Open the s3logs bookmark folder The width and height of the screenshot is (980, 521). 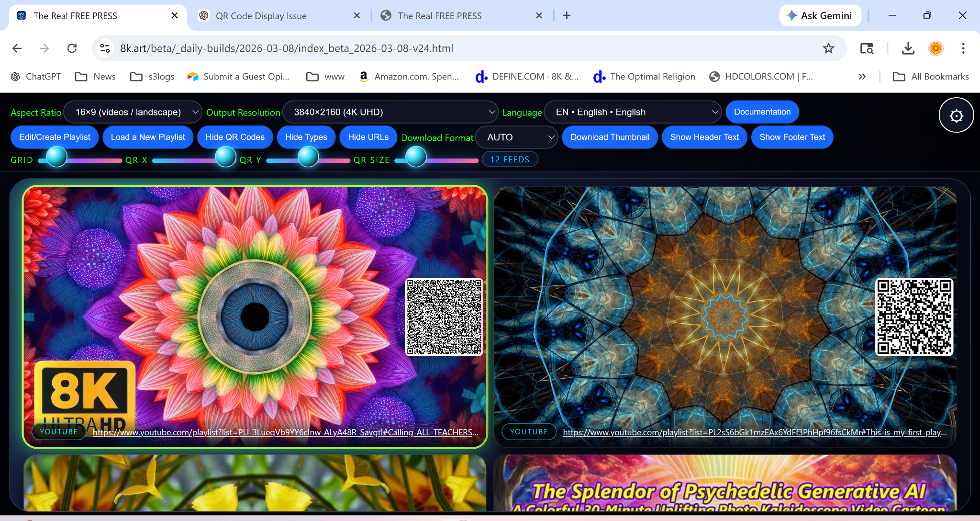click(152, 77)
